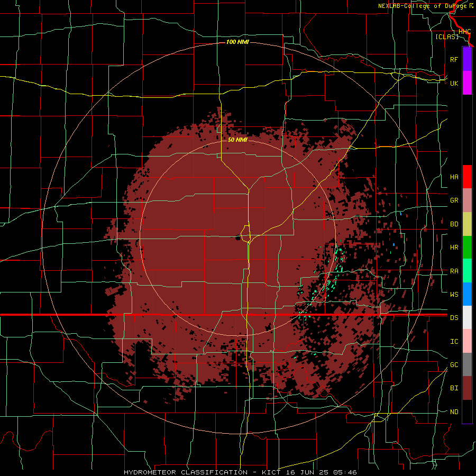Select the BD yellow legend swatch
The image size is (476, 476).
point(467,224)
